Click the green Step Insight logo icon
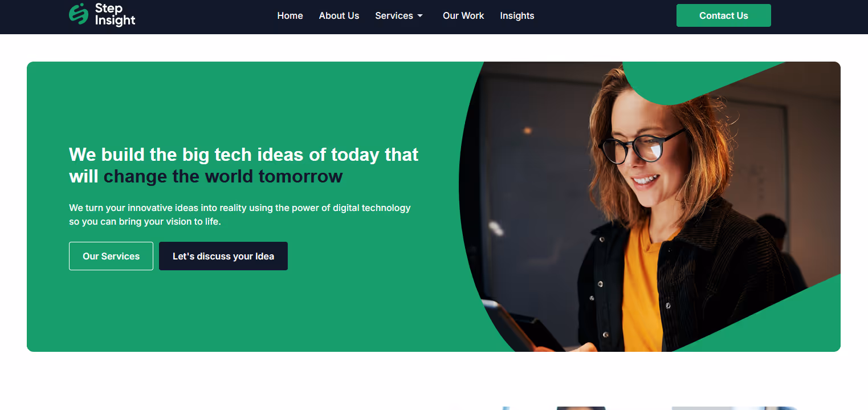The width and height of the screenshot is (868, 410). 79,14
